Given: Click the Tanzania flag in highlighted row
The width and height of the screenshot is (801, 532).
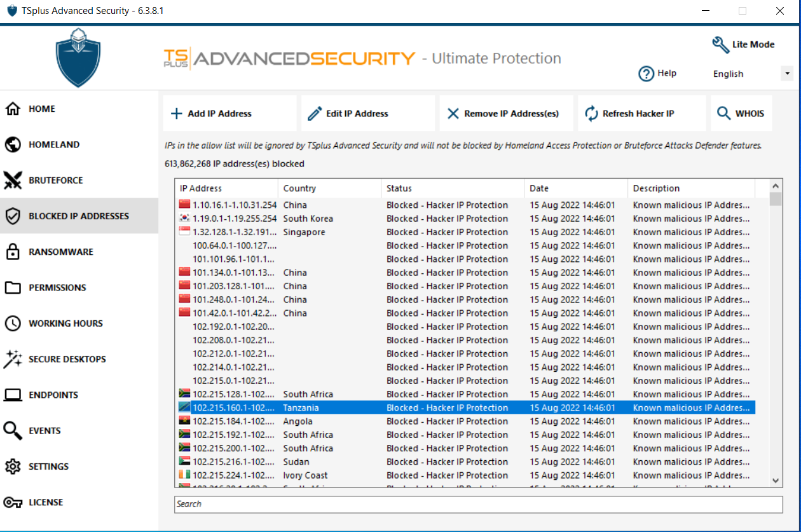Looking at the screenshot, I should pyautogui.click(x=184, y=408).
